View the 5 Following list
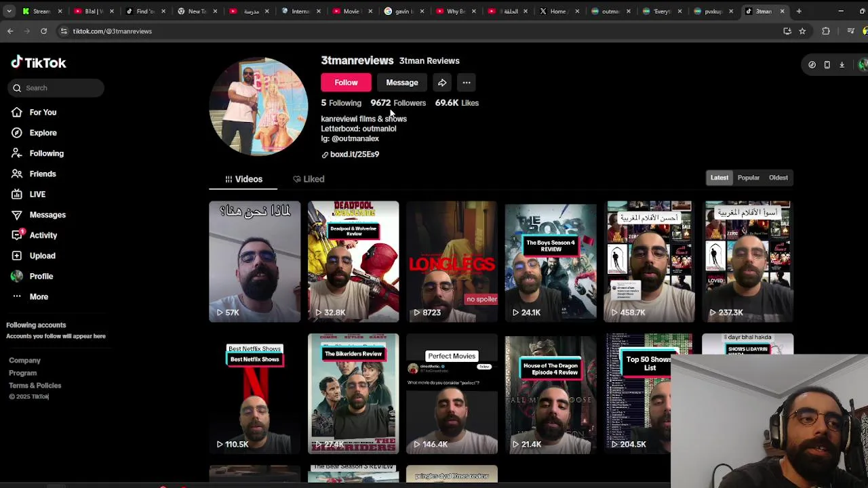This screenshot has width=868, height=488. [x=341, y=103]
